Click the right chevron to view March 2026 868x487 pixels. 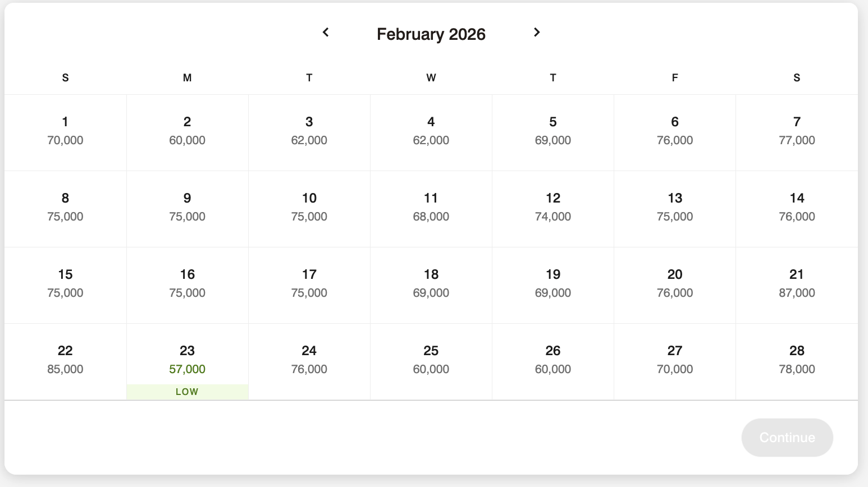[537, 33]
